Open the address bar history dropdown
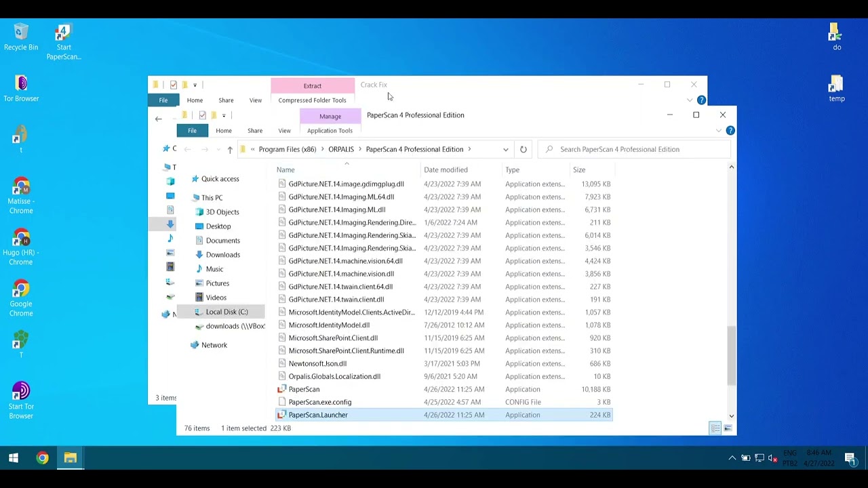Image resolution: width=868 pixels, height=488 pixels. (505, 149)
